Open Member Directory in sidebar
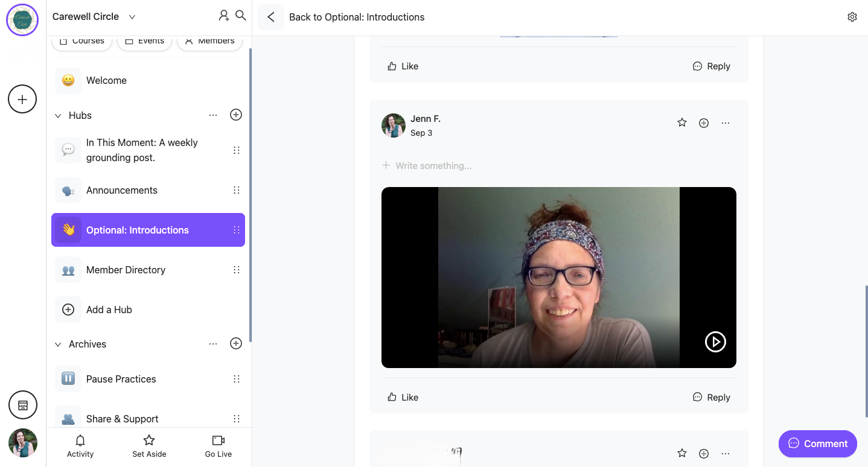This screenshot has height=467, width=868. pos(126,270)
